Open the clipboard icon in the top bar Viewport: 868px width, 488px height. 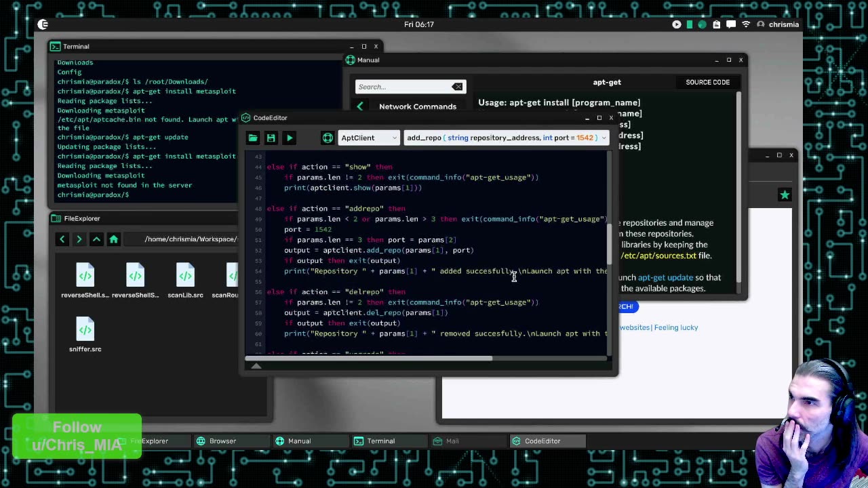715,24
